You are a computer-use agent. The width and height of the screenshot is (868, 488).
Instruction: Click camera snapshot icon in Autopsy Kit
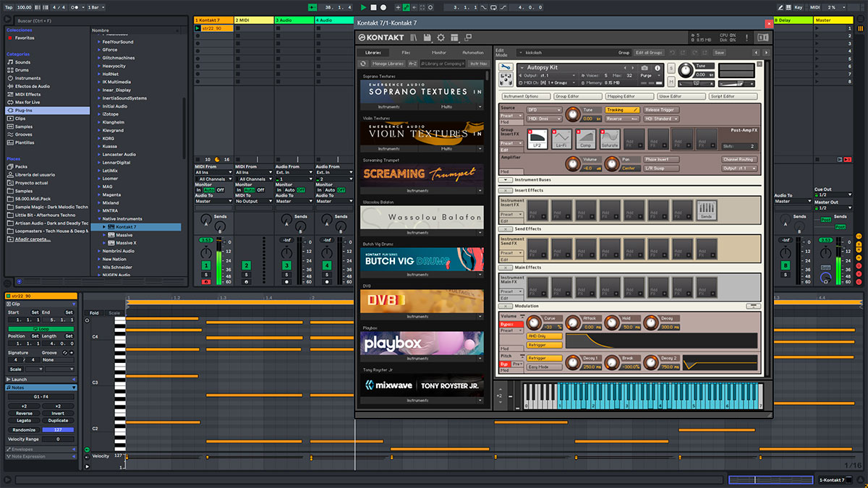(x=645, y=67)
